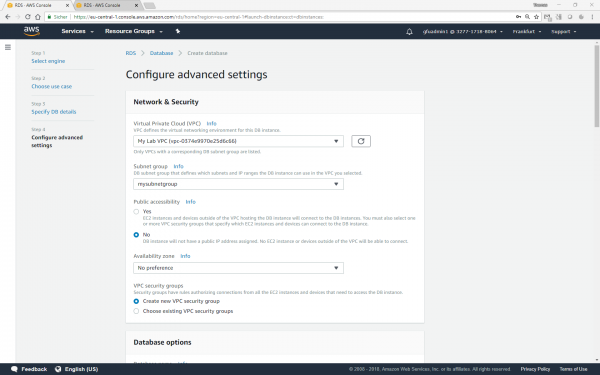Open the notifications bell
The image size is (600, 375).
click(x=409, y=31)
